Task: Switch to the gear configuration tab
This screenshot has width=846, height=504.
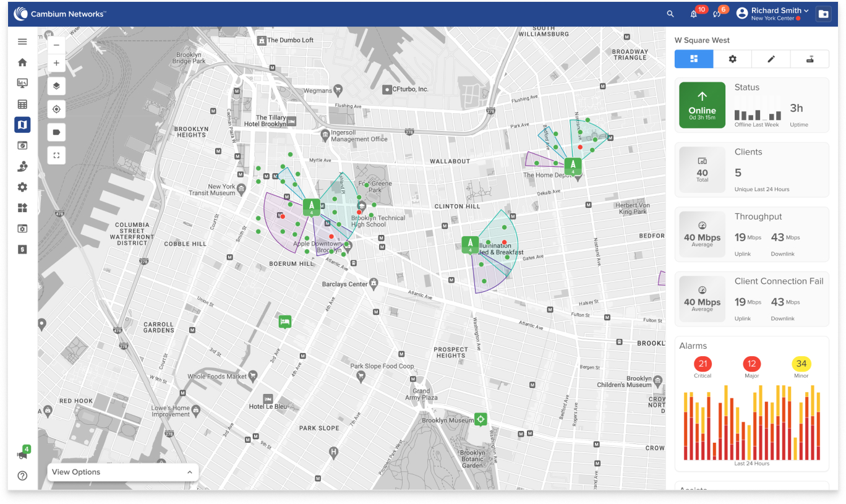Action: point(732,59)
